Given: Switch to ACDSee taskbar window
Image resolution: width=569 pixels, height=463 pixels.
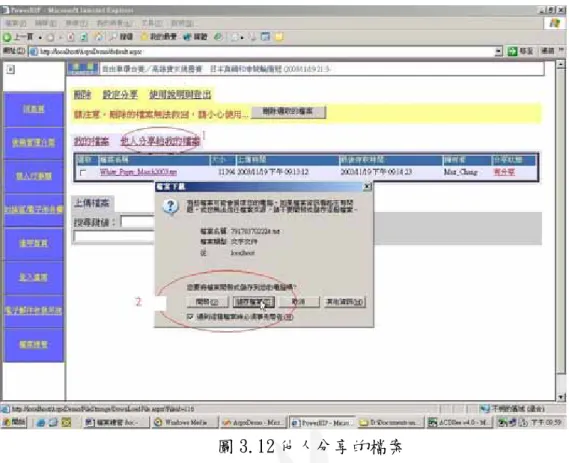Looking at the screenshot, I should 459,422.
